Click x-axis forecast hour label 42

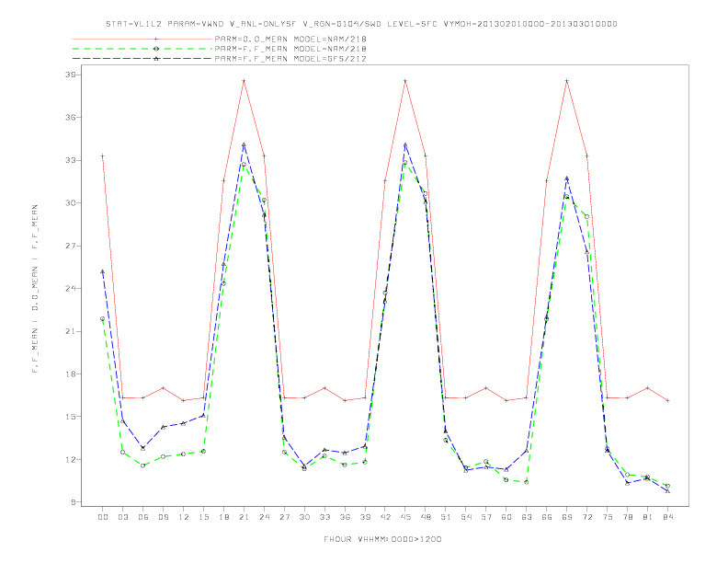point(385,517)
